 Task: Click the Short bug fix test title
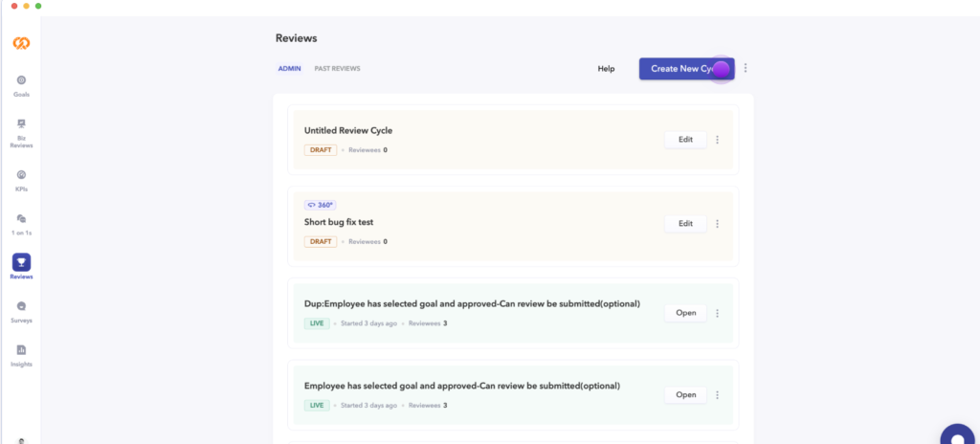[x=339, y=222]
